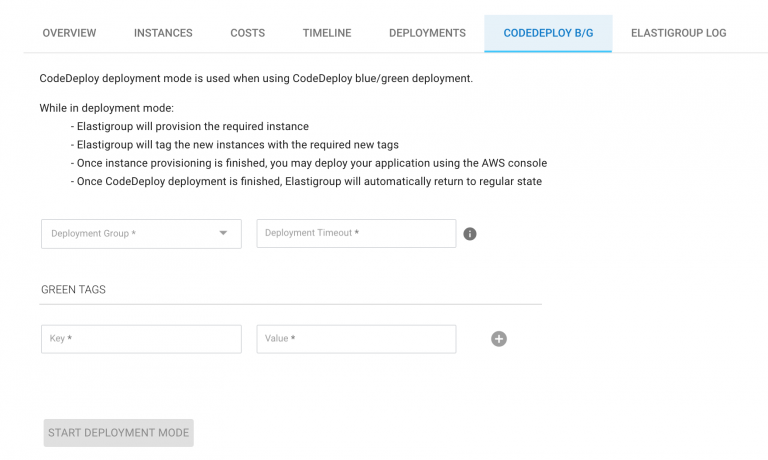This screenshot has width=768, height=460.
Task: Select the CodeDeploy B/G tab
Action: pyautogui.click(x=548, y=33)
